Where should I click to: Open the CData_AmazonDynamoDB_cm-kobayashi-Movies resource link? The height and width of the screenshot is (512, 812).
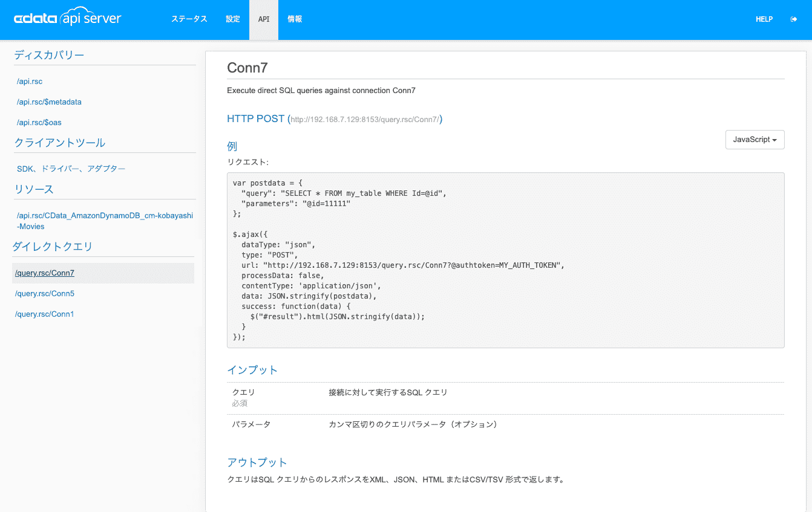point(105,221)
